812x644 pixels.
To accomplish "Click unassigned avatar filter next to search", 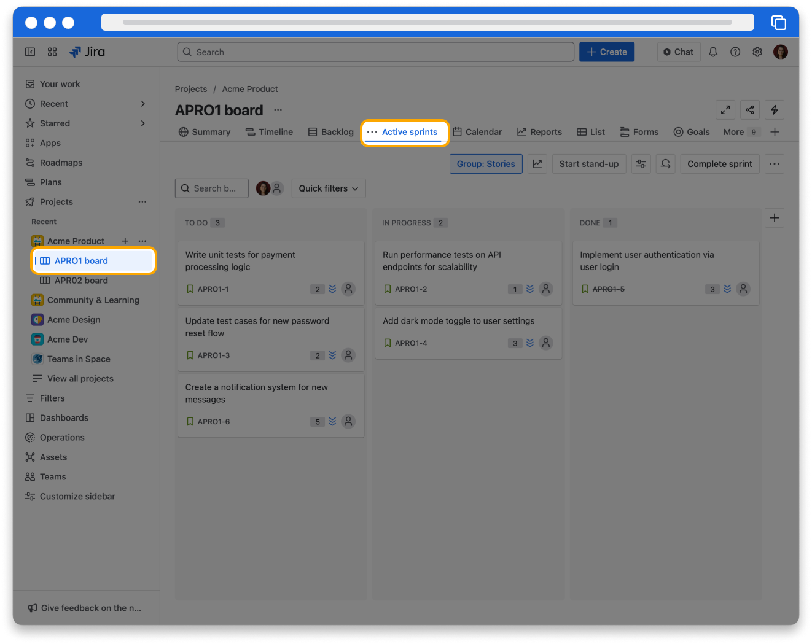I will 278,188.
